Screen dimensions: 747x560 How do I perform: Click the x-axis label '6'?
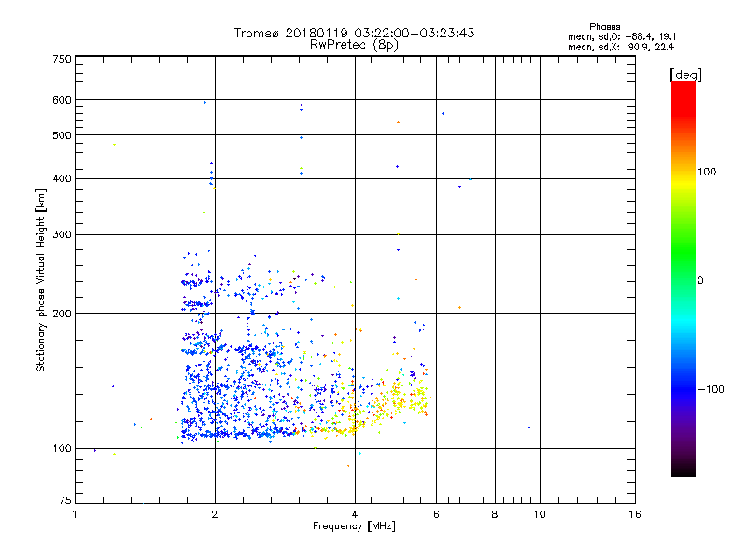pos(436,514)
